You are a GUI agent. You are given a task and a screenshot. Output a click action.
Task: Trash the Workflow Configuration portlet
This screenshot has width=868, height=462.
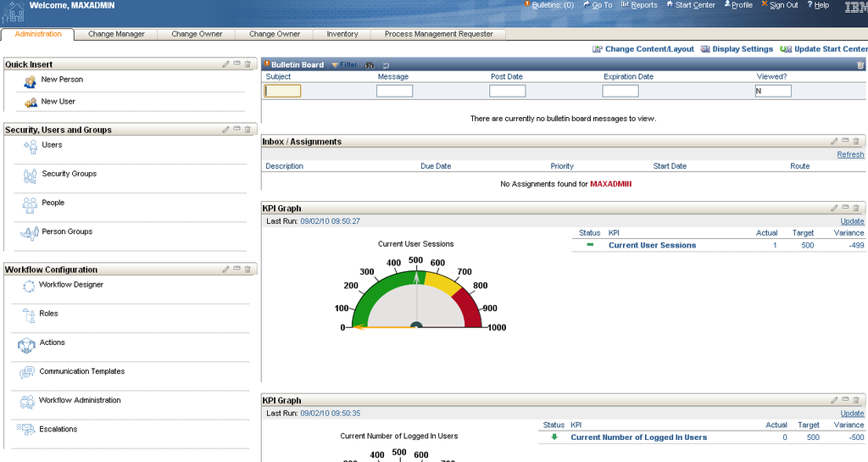click(x=248, y=270)
